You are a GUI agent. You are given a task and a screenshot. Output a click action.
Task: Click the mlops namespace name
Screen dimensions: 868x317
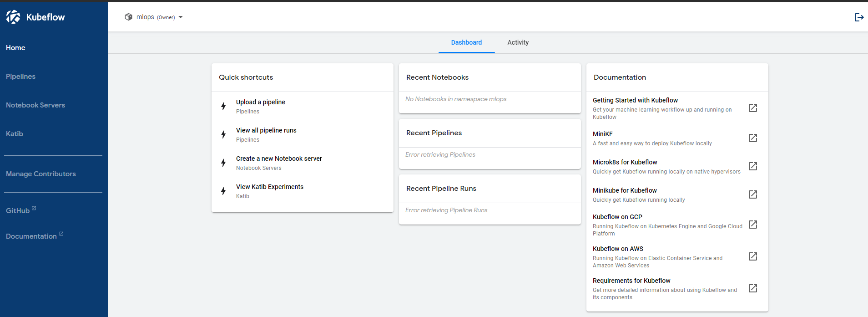coord(145,17)
